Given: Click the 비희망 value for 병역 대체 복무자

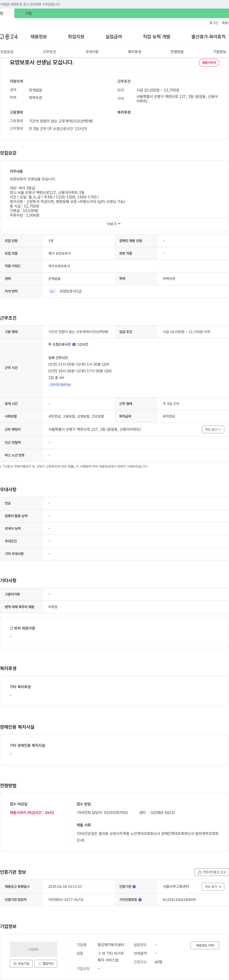Looking at the screenshot, I should [53, 607].
